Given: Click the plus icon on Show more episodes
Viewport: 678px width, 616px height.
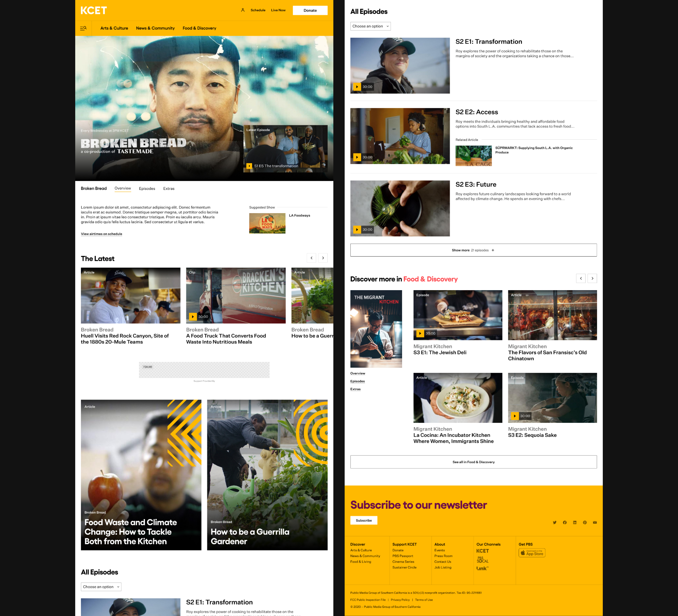Looking at the screenshot, I should point(493,250).
